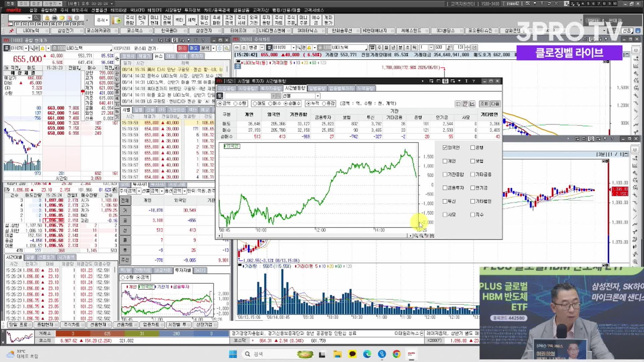644x362 pixels.
Task: Switch to the 시간별동향 tab
Action: [295, 88]
